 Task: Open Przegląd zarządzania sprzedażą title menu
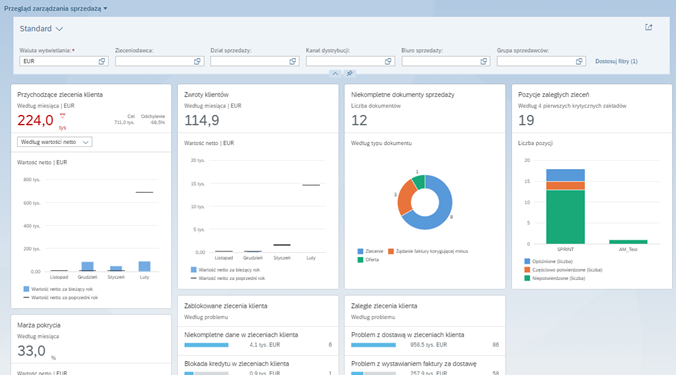click(56, 8)
